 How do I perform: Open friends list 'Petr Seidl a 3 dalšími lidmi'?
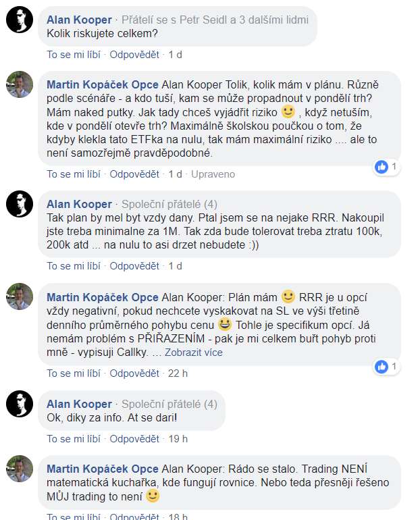[x=244, y=20]
